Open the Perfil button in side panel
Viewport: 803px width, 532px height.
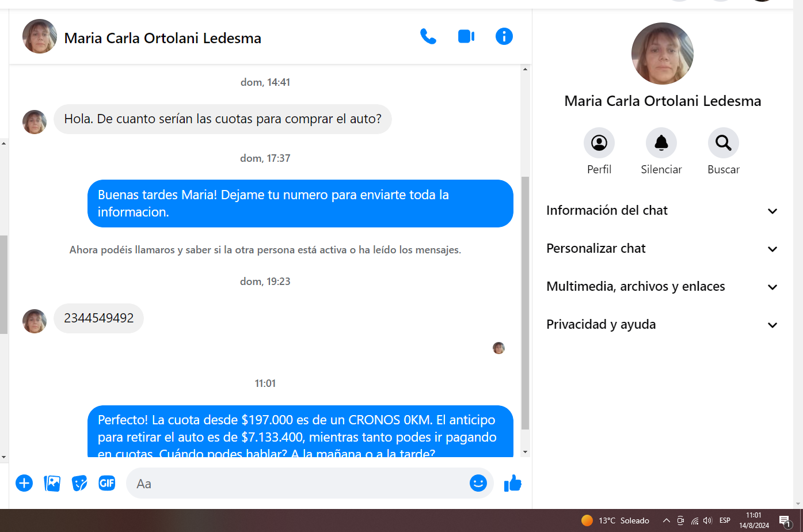tap(599, 143)
